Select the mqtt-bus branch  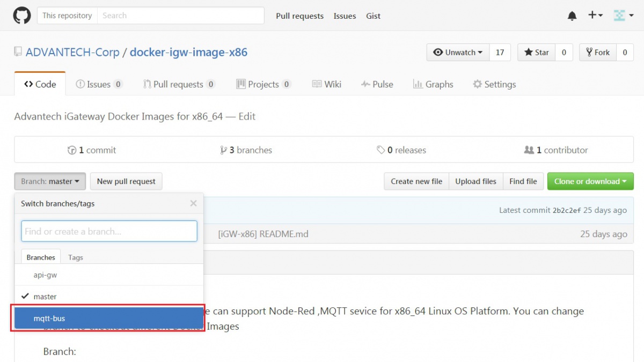tap(108, 319)
